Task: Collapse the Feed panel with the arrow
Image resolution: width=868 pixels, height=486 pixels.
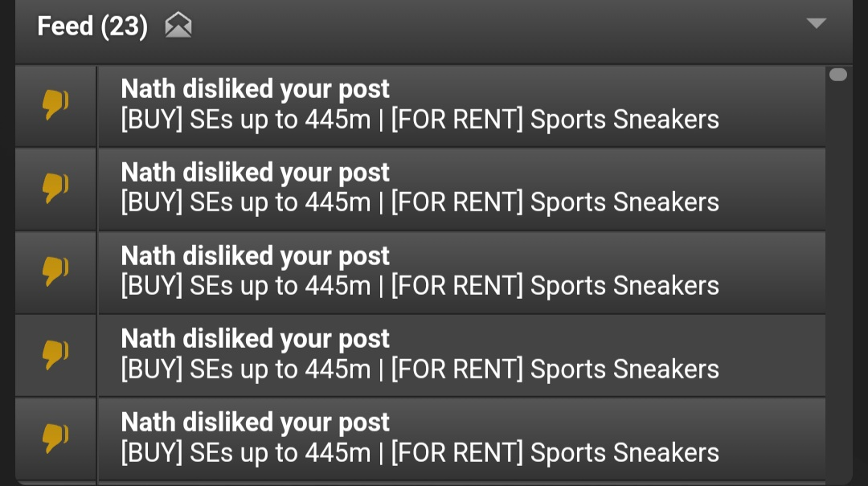Action: coord(816,23)
